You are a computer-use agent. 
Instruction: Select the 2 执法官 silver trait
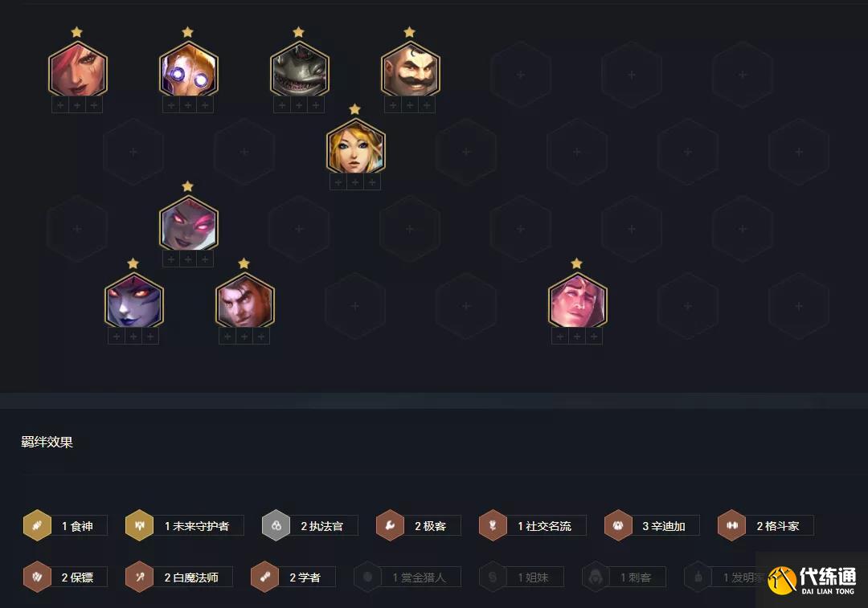(x=309, y=525)
